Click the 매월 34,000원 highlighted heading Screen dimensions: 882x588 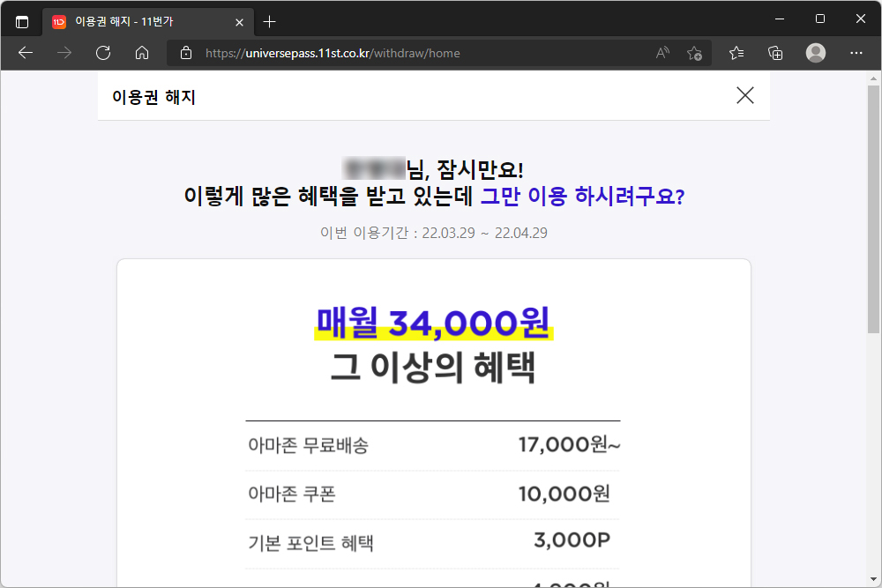433,324
